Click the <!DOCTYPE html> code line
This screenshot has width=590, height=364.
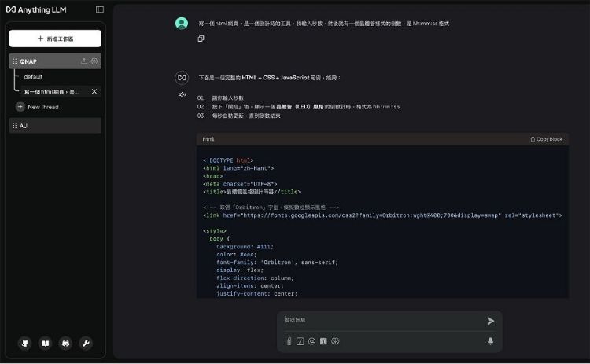tap(228, 160)
